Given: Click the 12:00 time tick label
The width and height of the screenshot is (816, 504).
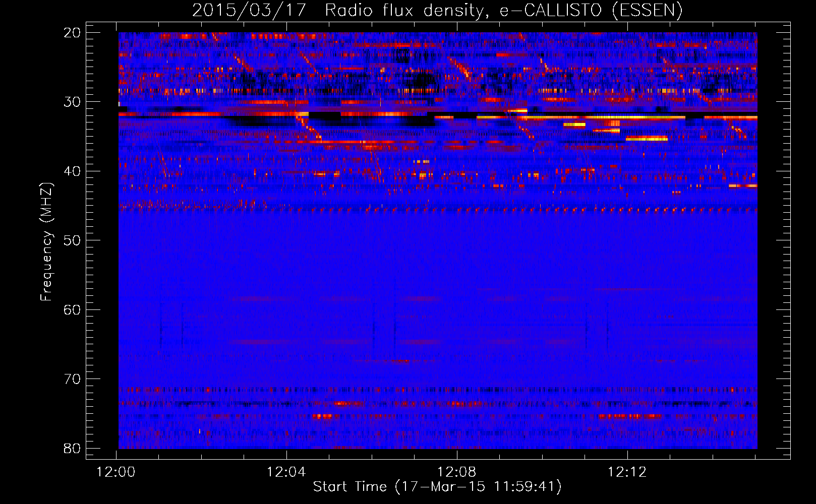Looking at the screenshot, I should tap(116, 472).
